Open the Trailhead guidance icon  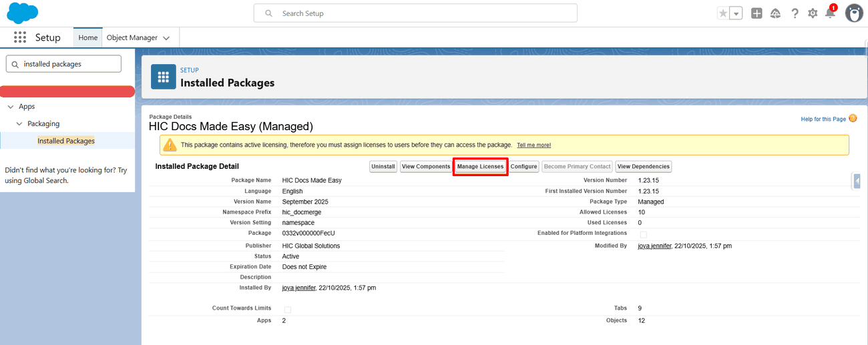[775, 13]
